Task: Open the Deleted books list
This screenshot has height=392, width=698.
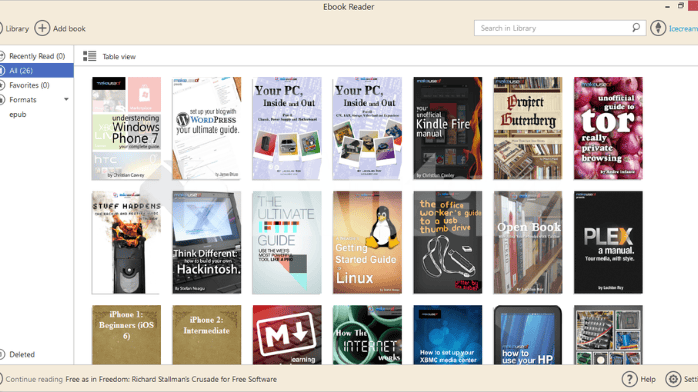Action: [22, 354]
